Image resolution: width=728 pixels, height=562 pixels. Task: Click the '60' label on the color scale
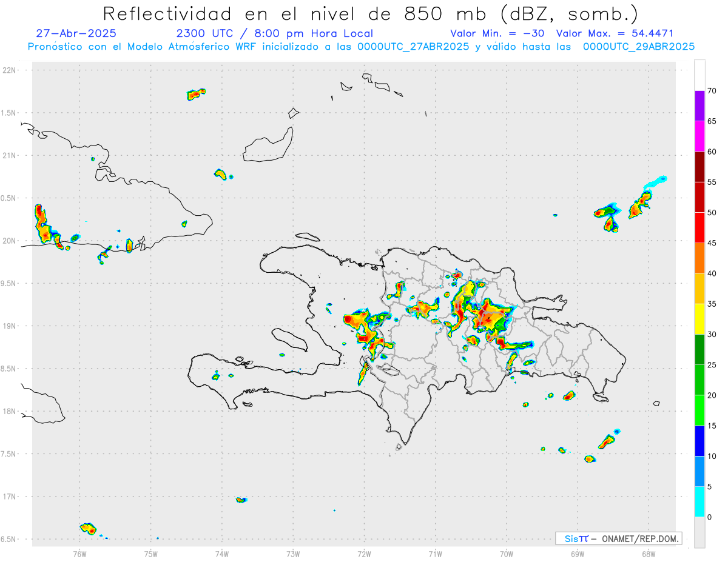point(712,152)
